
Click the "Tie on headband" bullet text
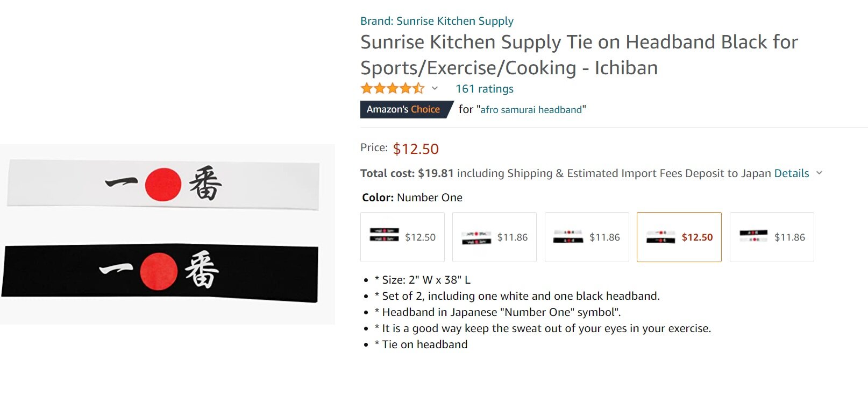[x=424, y=344]
